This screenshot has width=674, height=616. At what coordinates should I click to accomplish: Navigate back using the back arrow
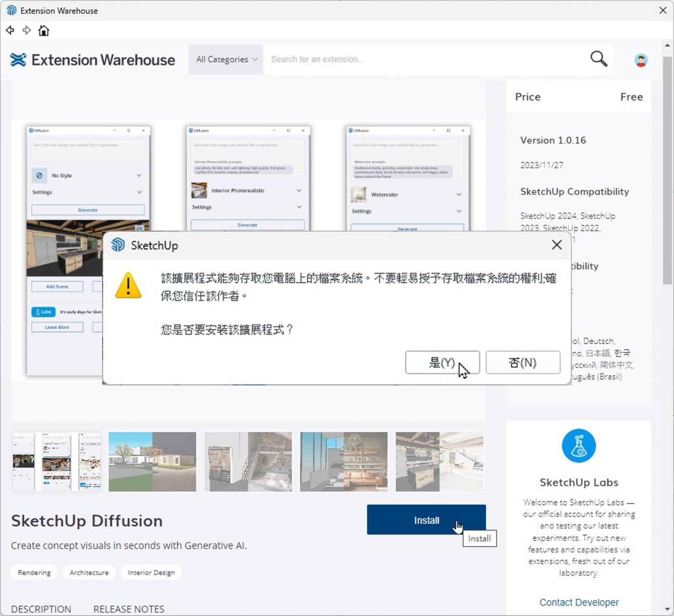10,30
